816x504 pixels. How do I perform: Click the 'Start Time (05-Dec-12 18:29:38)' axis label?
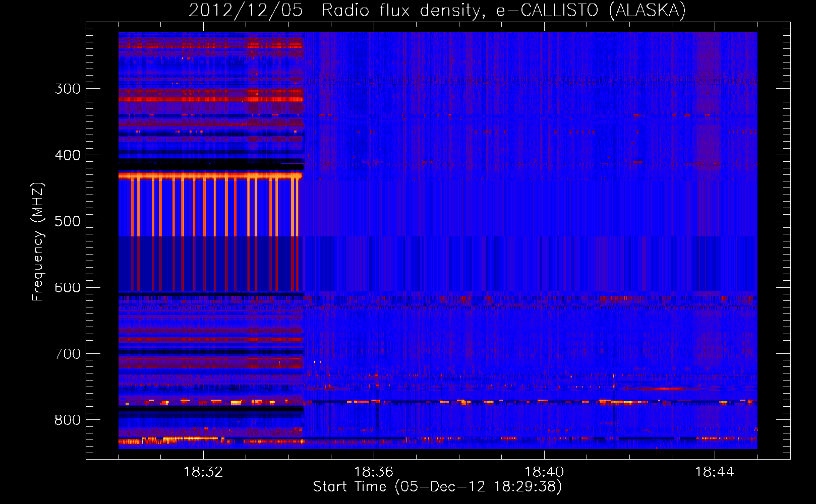point(437,487)
